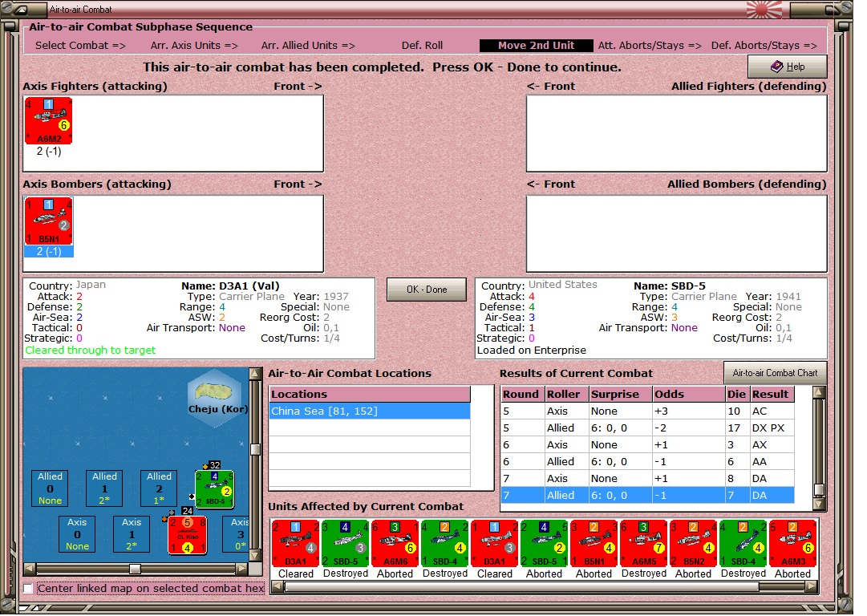Click the 2 (-1) label under A6M2

(x=49, y=151)
